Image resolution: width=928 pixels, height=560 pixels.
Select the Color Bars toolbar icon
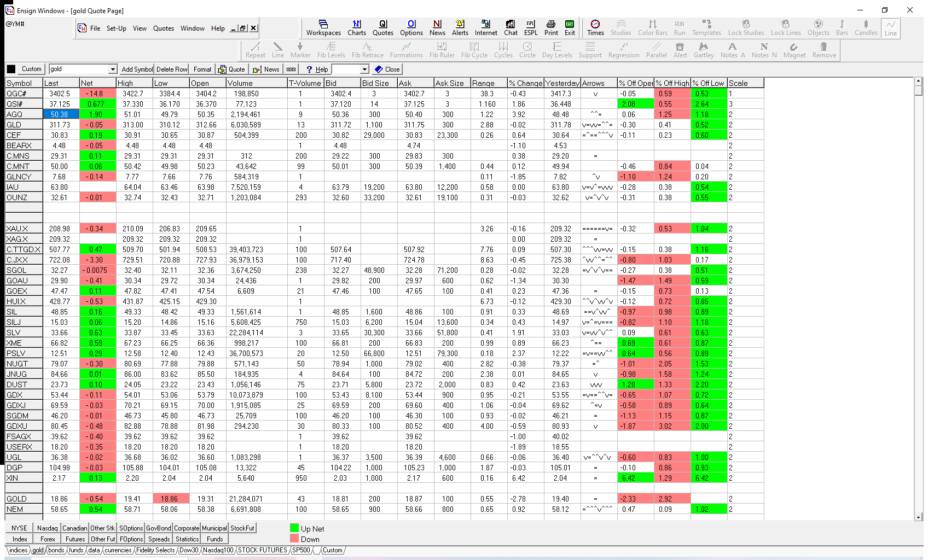[x=653, y=28]
